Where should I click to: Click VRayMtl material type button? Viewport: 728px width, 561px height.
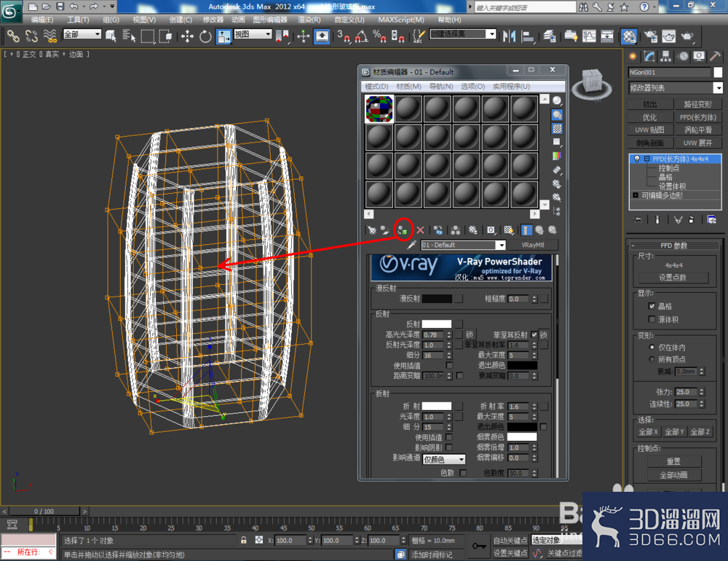tap(533, 245)
